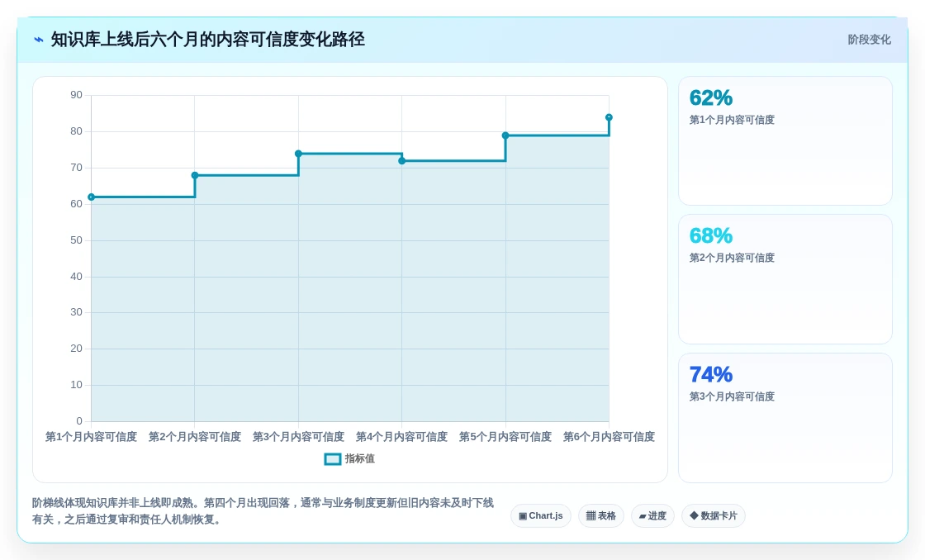The width and height of the screenshot is (925, 560).
Task: Click the 第1个月内容可信度 card caption
Action: 732,120
